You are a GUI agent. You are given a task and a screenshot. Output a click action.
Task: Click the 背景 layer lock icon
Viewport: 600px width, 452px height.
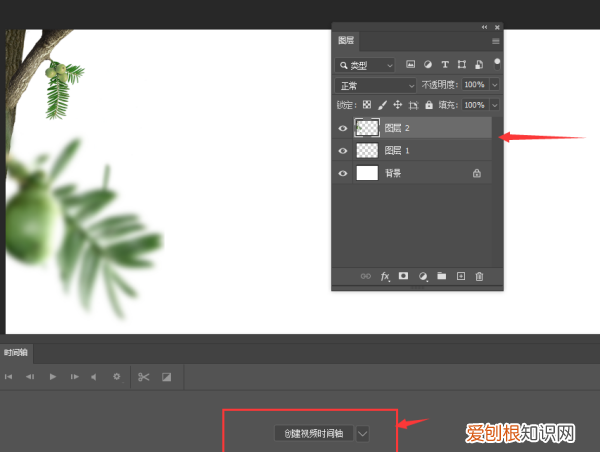[x=476, y=173]
